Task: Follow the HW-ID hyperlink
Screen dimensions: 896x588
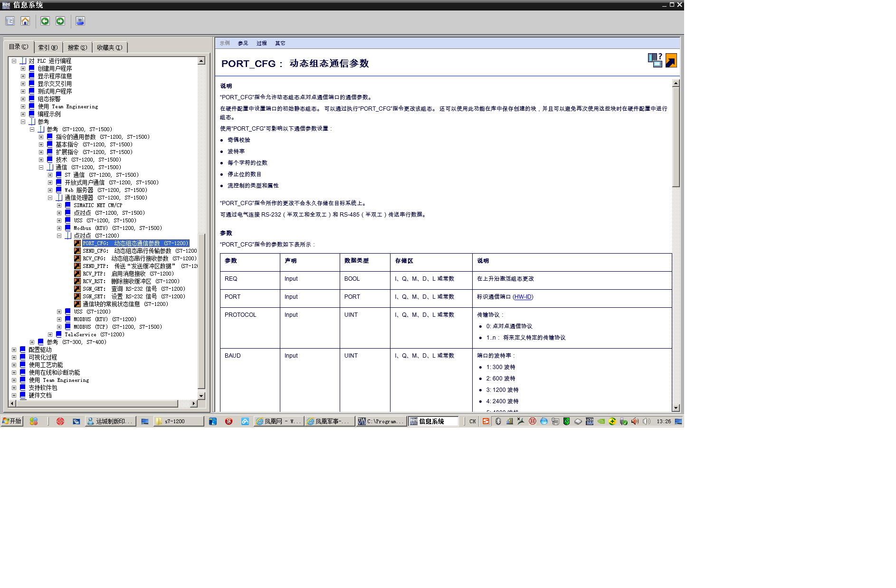Action: pos(523,297)
